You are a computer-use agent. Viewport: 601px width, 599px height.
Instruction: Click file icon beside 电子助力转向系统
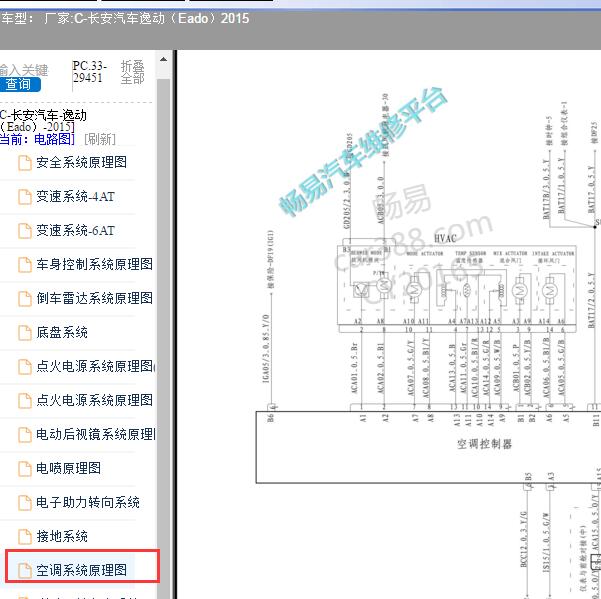coord(25,503)
